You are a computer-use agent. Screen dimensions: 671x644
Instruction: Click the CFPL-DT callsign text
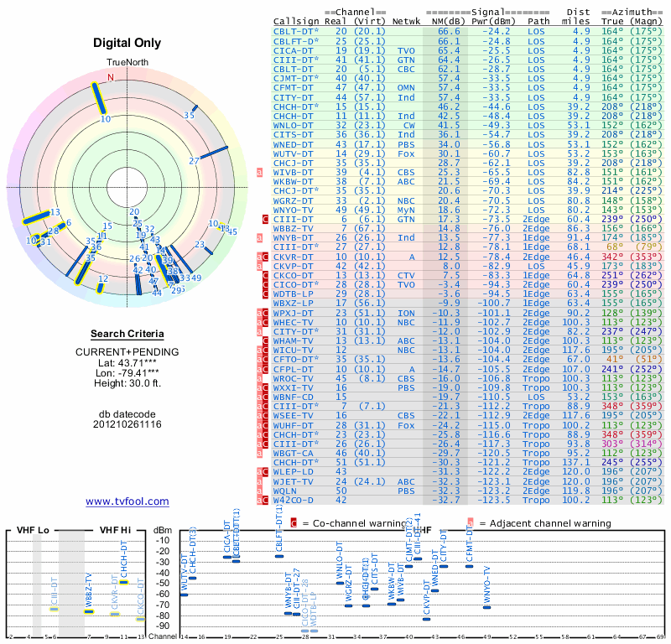tap(294, 369)
